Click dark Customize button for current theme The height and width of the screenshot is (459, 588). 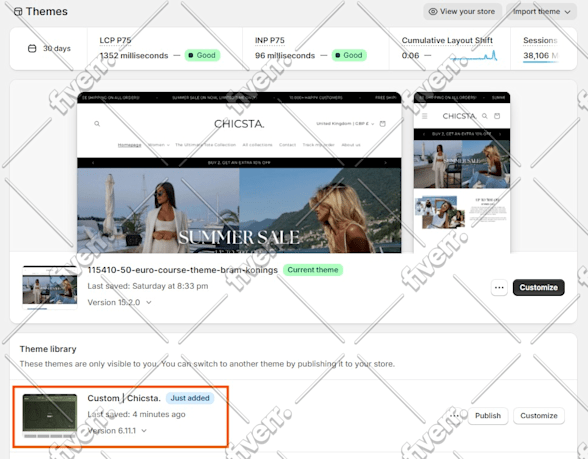[x=538, y=288]
